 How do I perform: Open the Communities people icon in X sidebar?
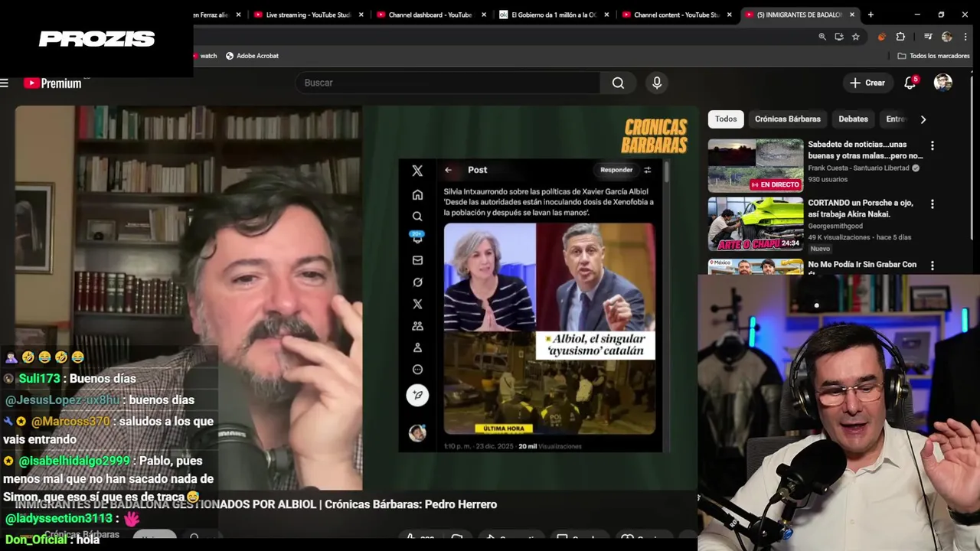pos(417,326)
